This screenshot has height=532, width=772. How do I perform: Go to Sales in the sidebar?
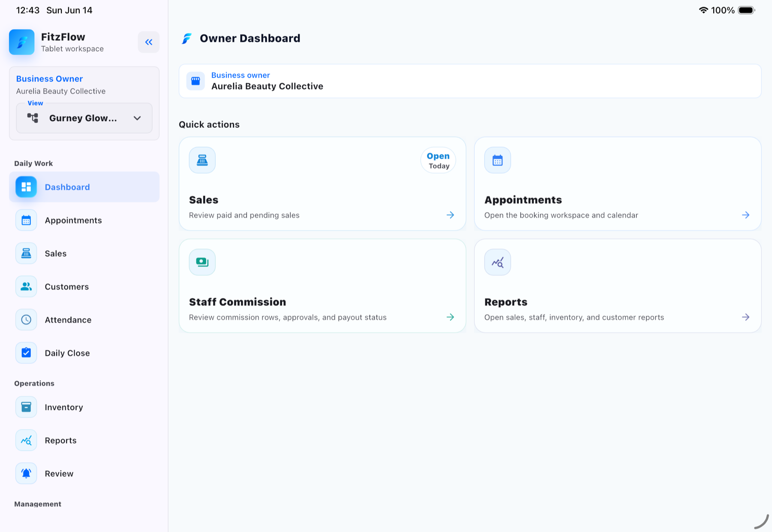(x=84, y=254)
